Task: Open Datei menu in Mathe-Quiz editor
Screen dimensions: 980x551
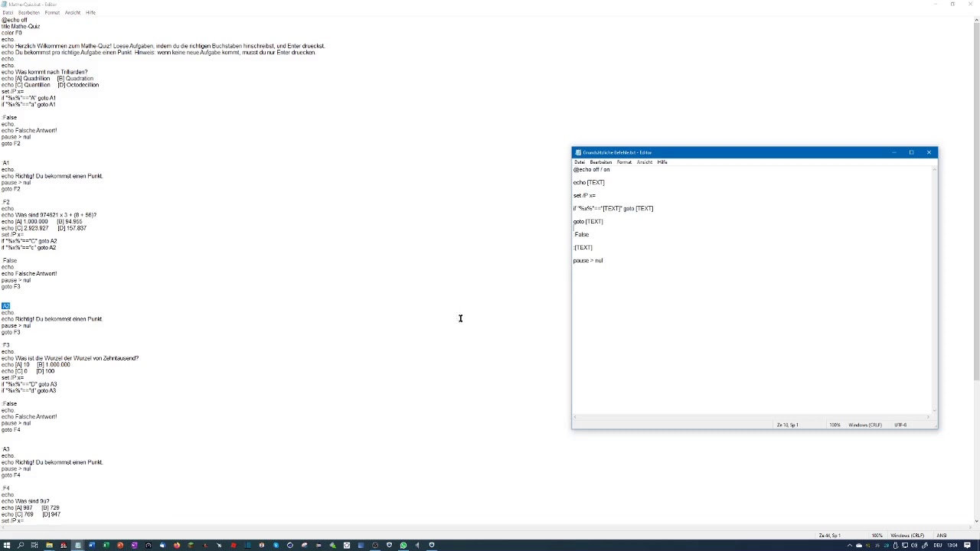Action: click(8, 12)
